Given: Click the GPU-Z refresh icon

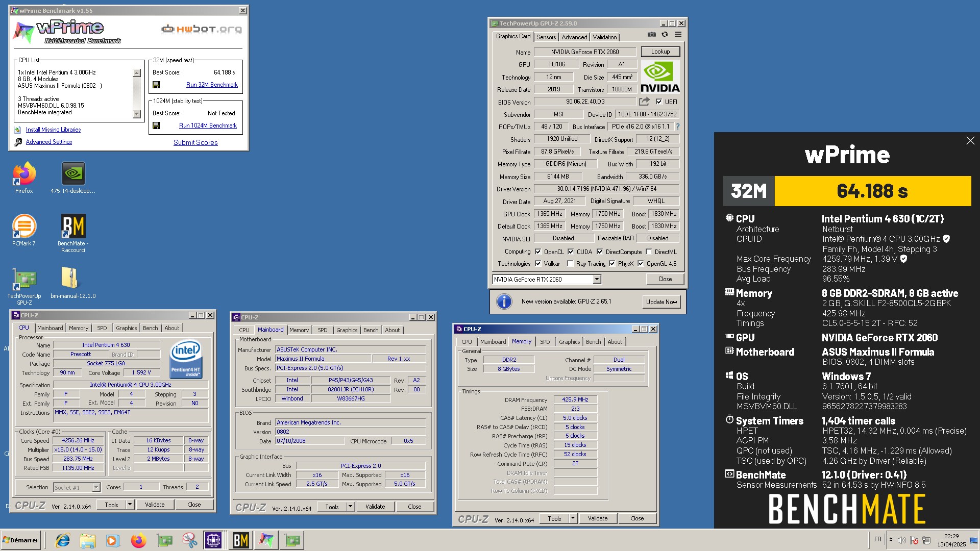Looking at the screenshot, I should click(665, 35).
